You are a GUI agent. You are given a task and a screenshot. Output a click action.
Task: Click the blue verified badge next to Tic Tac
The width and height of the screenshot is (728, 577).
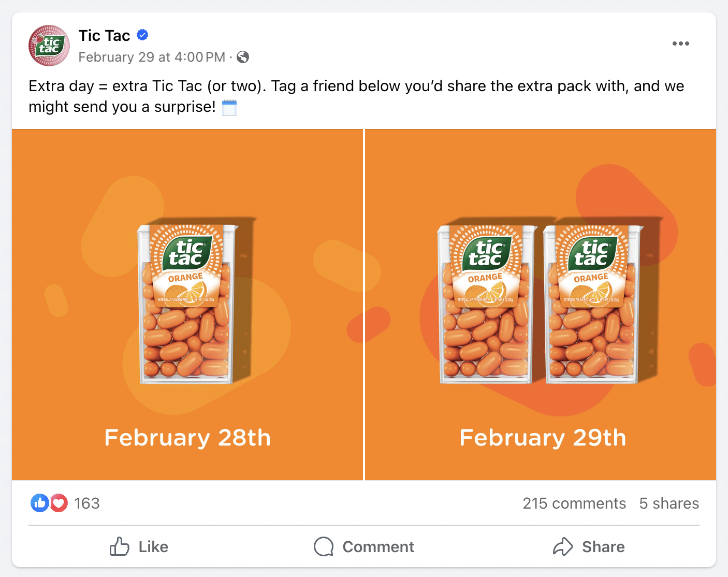[142, 35]
